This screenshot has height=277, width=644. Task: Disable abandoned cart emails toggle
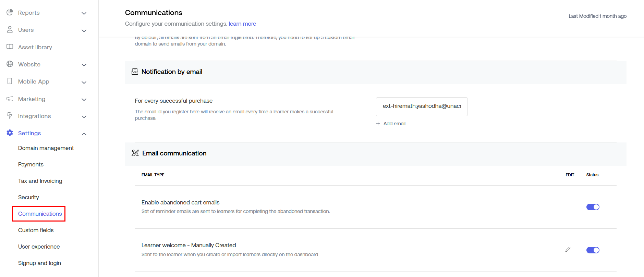tap(593, 207)
